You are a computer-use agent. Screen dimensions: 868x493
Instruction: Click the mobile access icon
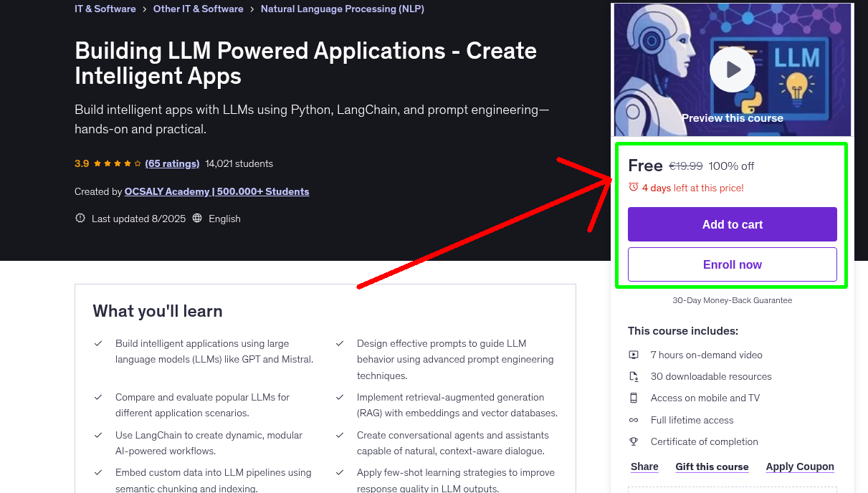pos(634,398)
